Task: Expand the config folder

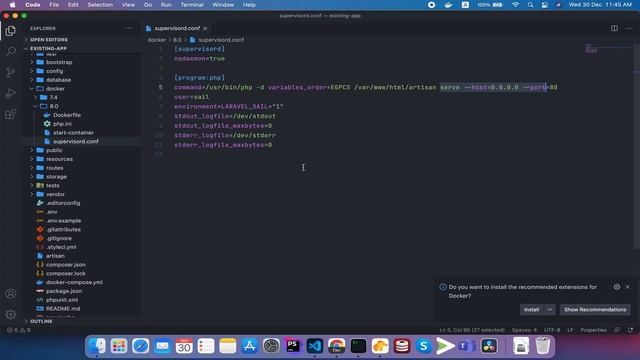Action: [x=54, y=71]
